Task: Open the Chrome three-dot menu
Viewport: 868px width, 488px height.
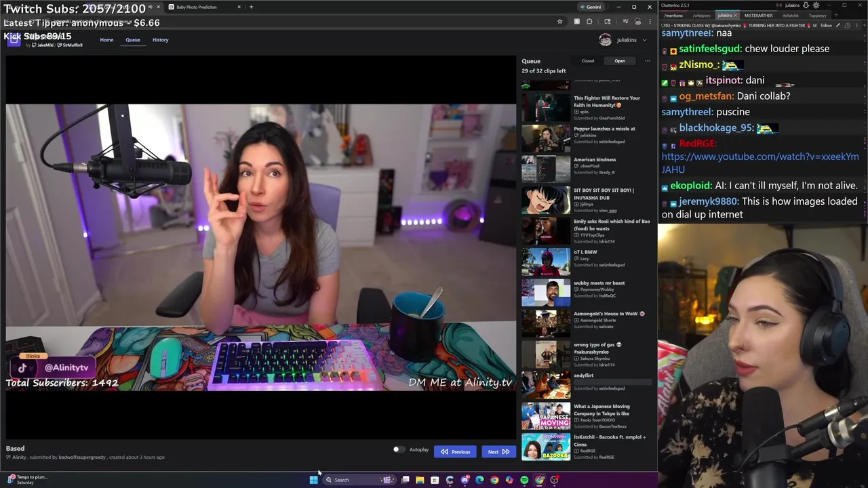Action: (x=650, y=22)
